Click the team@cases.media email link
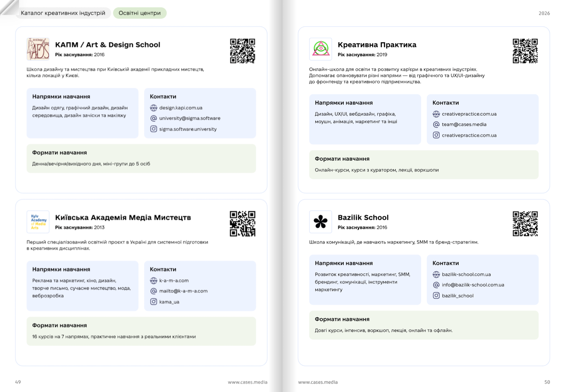The height and width of the screenshot is (392, 564). coord(464,124)
